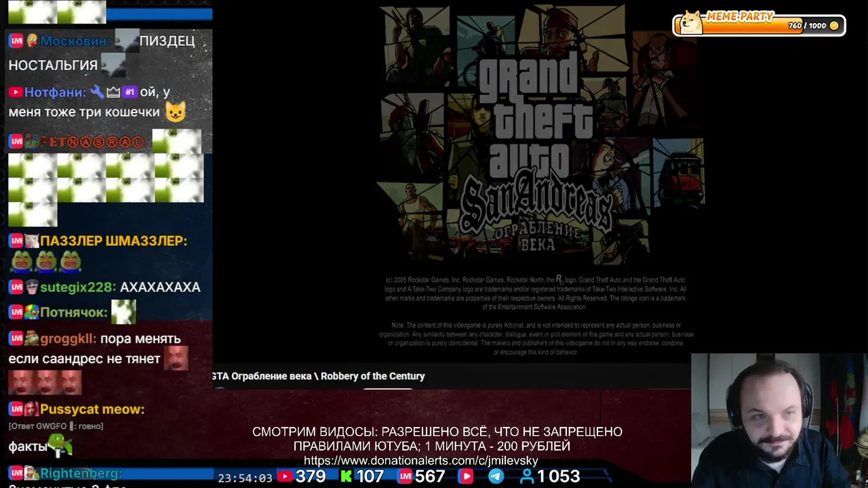Click the wrench badge next to Нотфани
Viewport: 868px width, 488px height.
97,91
